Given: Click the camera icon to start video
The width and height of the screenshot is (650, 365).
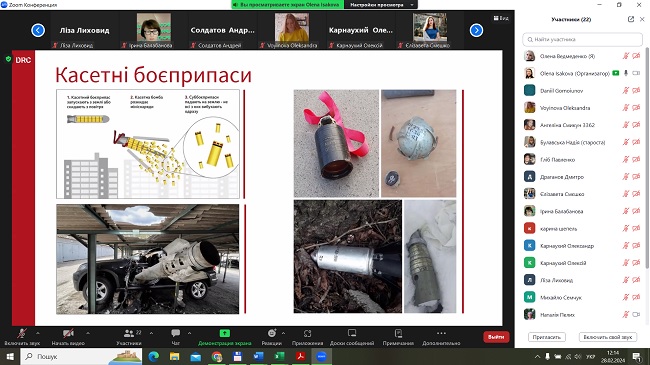Looking at the screenshot, I should (x=68, y=333).
